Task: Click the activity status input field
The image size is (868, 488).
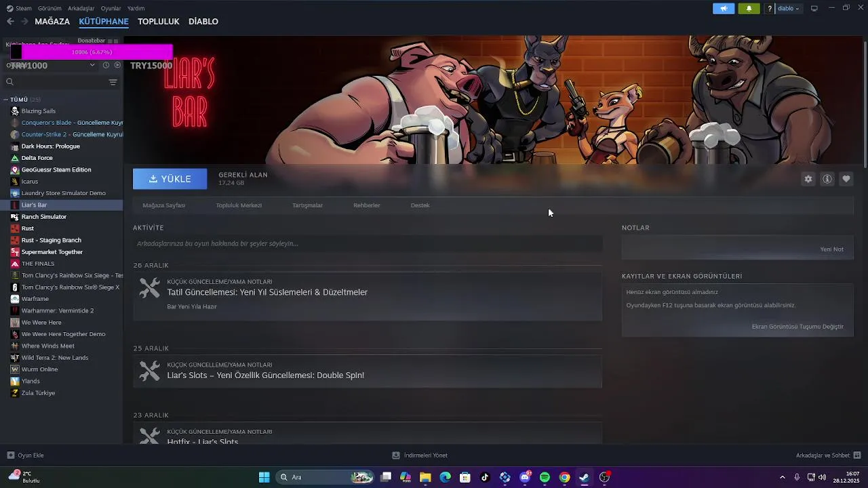Action: (368, 244)
